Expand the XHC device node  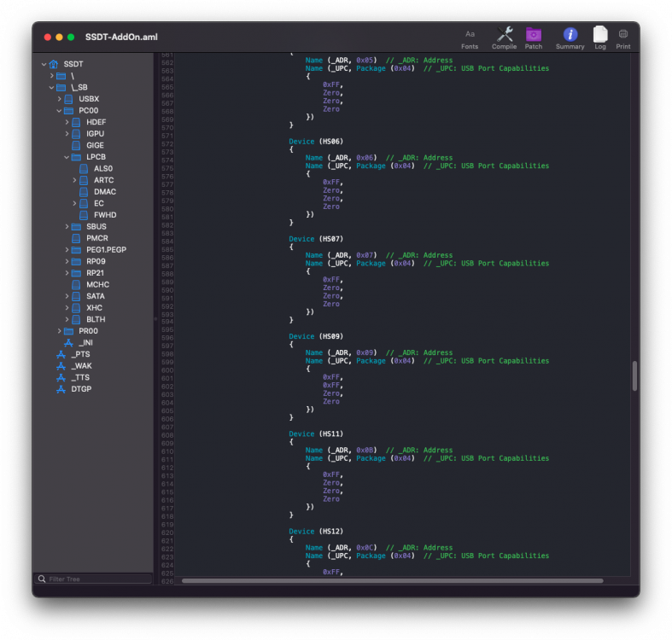[67, 307]
